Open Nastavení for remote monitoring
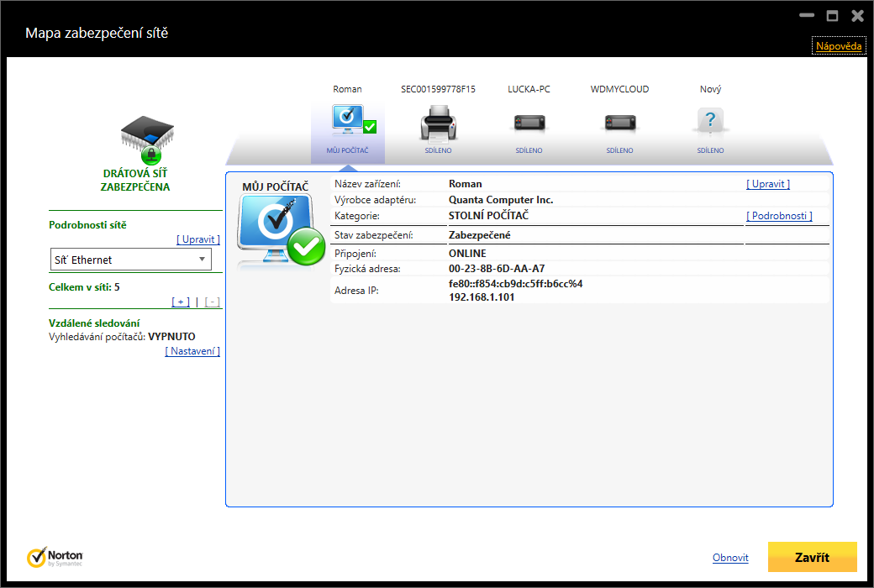The height and width of the screenshot is (588, 874). click(192, 351)
